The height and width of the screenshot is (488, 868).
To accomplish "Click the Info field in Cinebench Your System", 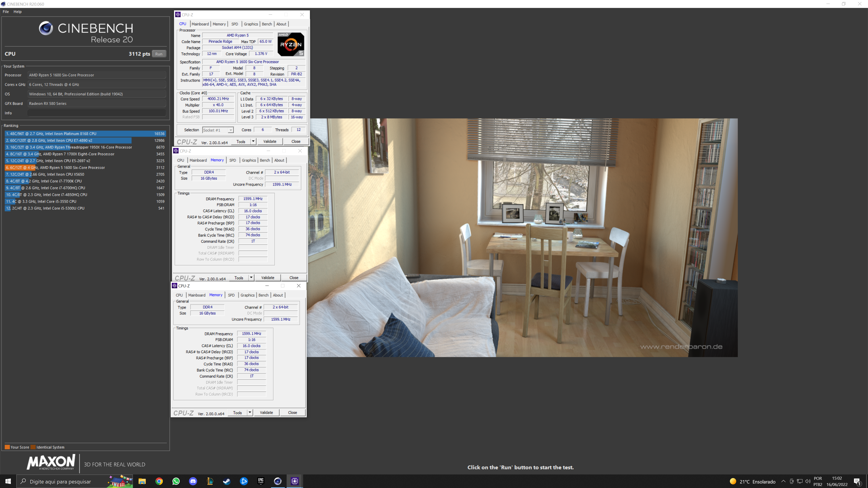I will (97, 113).
